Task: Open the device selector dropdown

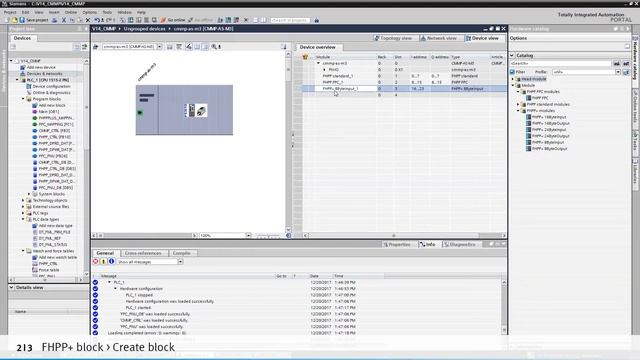Action: 160,47
